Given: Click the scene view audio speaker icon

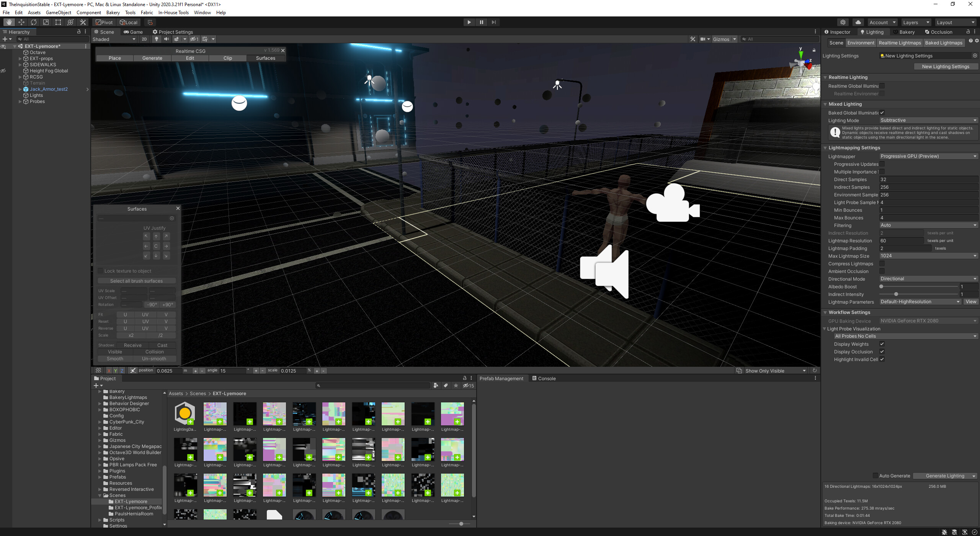Looking at the screenshot, I should 166,39.
